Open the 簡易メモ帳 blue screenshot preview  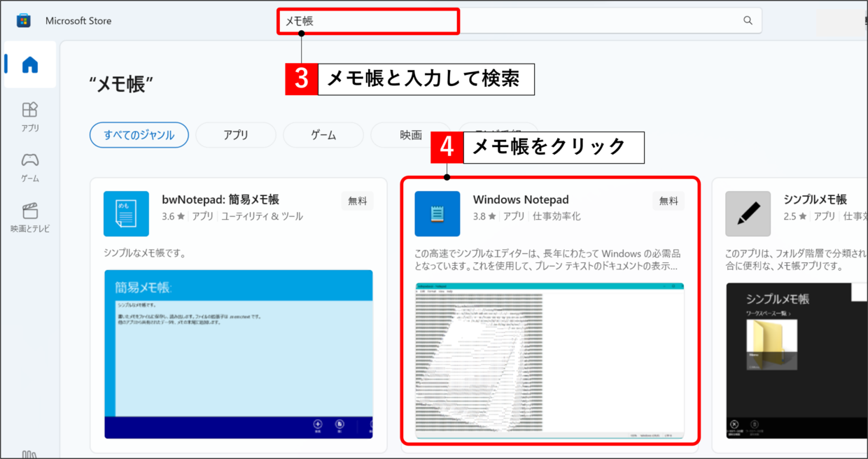coord(239,354)
